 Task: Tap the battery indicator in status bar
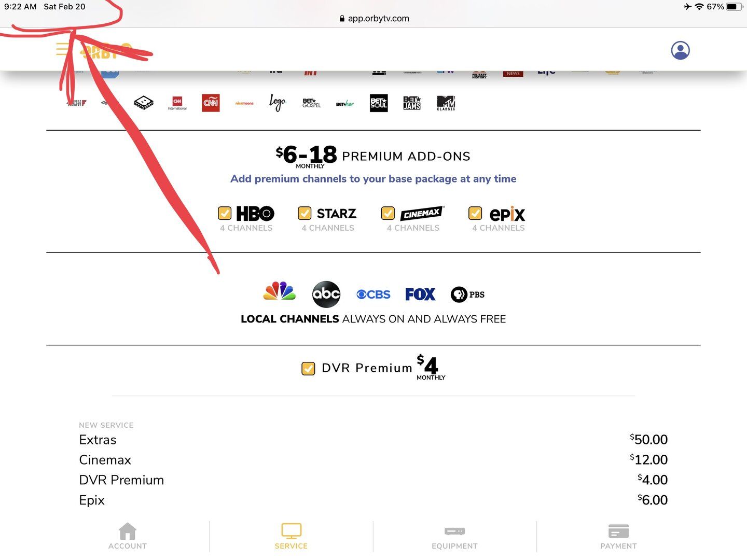(x=734, y=7)
